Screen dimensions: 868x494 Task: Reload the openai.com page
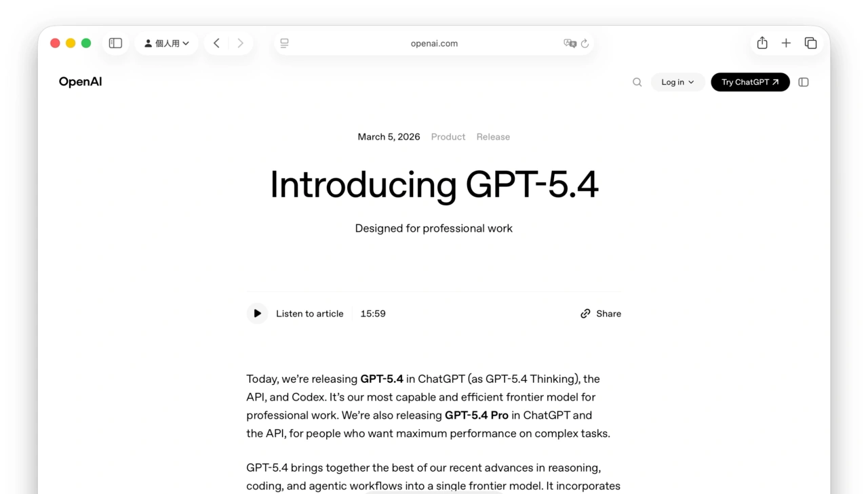pos(585,43)
